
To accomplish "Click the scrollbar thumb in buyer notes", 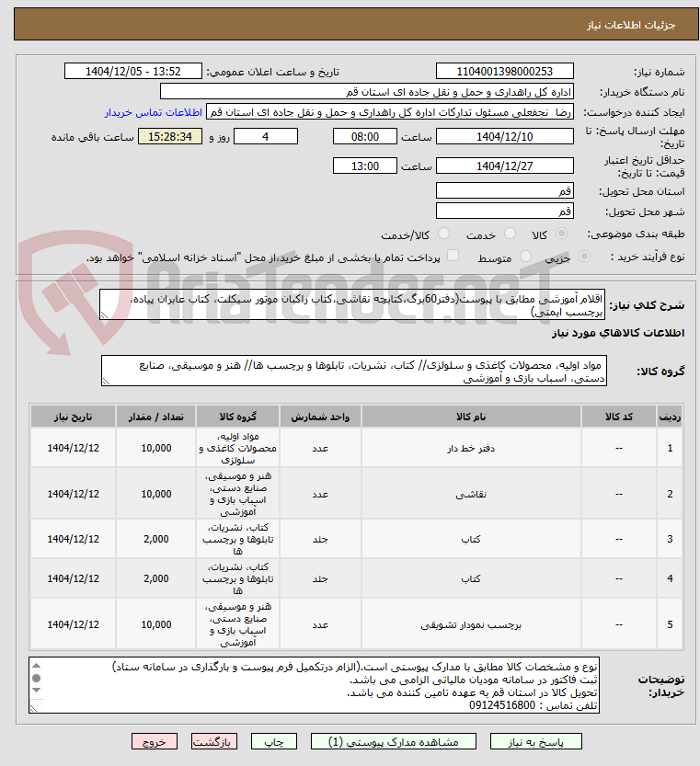I will tap(36, 678).
